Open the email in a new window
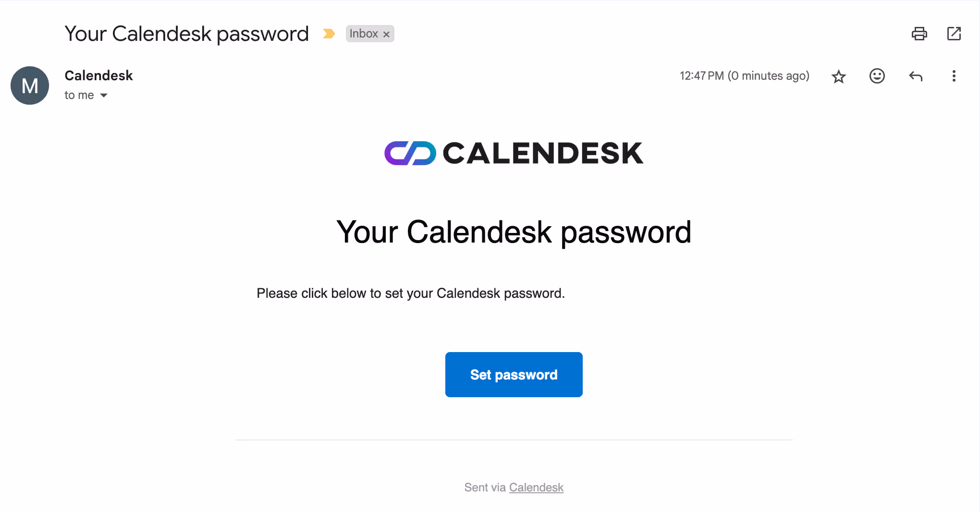Screen dimensions: 980x512 pyautogui.click(x=954, y=34)
